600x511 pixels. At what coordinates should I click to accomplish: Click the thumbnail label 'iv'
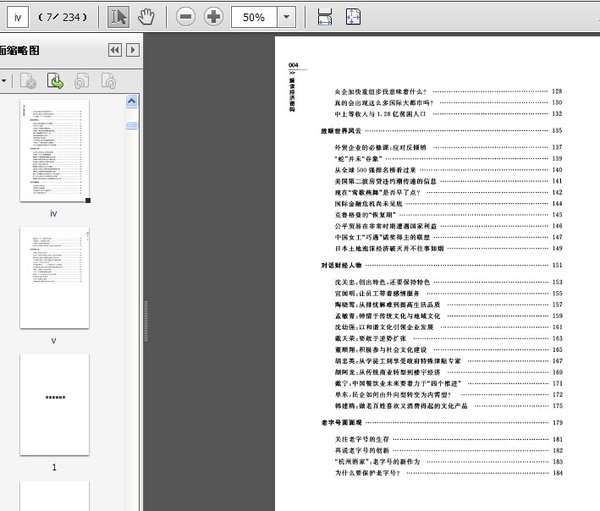(54, 214)
